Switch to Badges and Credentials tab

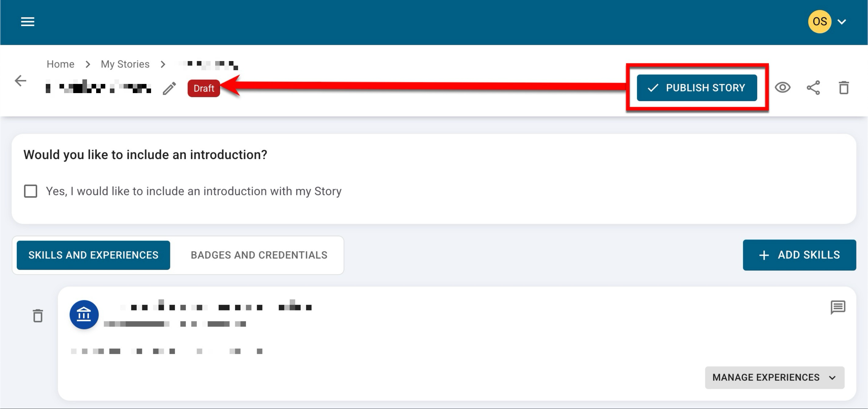[259, 255]
